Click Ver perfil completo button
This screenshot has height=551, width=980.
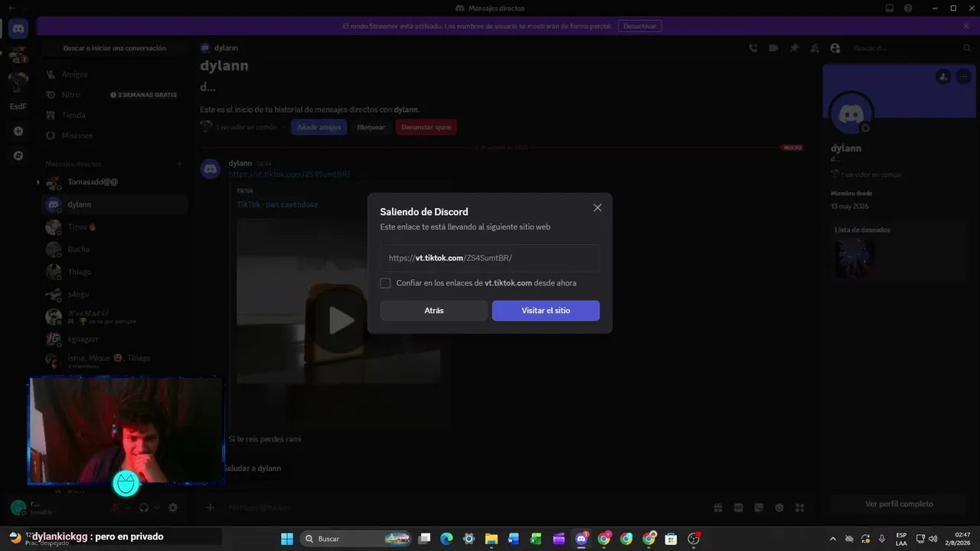click(x=899, y=504)
